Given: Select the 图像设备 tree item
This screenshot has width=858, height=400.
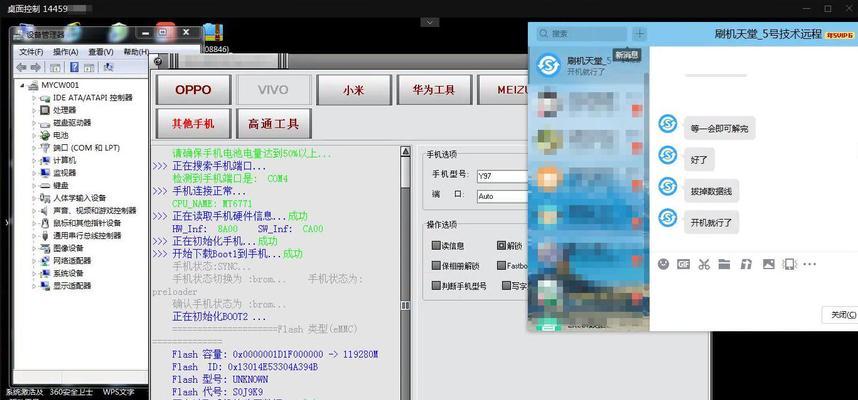Looking at the screenshot, I should 68,248.
